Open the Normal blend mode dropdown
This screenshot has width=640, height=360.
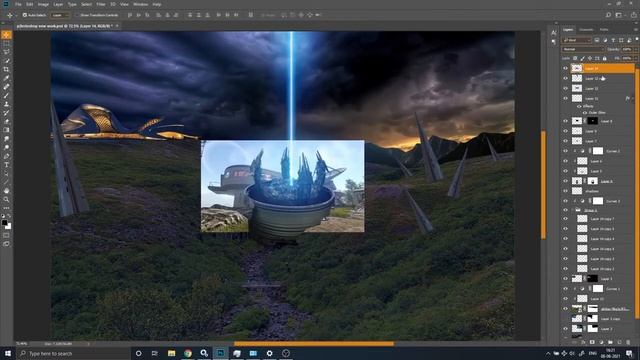[x=583, y=49]
